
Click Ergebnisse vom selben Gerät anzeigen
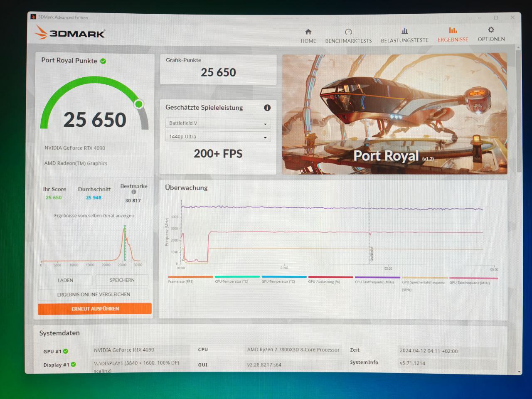(94, 216)
